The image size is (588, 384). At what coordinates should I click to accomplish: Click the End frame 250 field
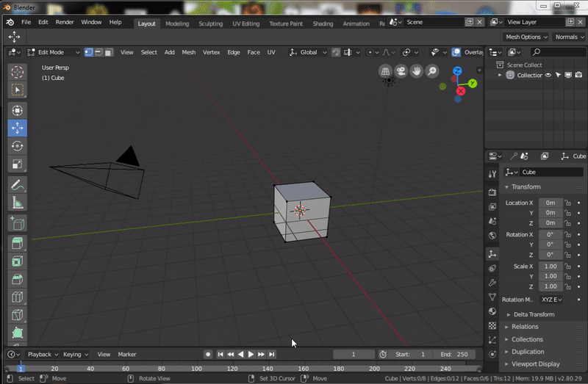[x=453, y=354]
